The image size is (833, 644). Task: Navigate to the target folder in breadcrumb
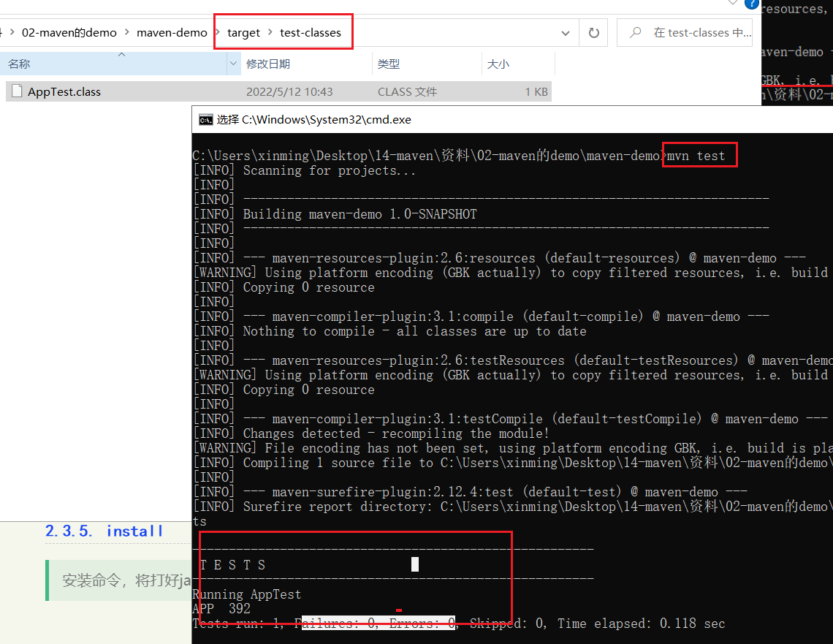243,33
